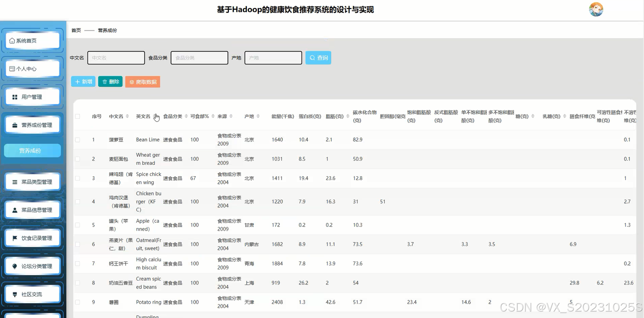This screenshot has height=318, width=644.
Task: Check the row for 薯圈
Action: pyautogui.click(x=77, y=302)
